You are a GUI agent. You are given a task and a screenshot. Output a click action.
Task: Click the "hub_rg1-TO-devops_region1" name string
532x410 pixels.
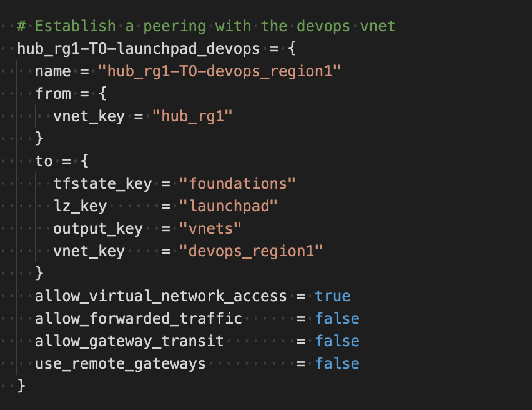[x=219, y=71]
